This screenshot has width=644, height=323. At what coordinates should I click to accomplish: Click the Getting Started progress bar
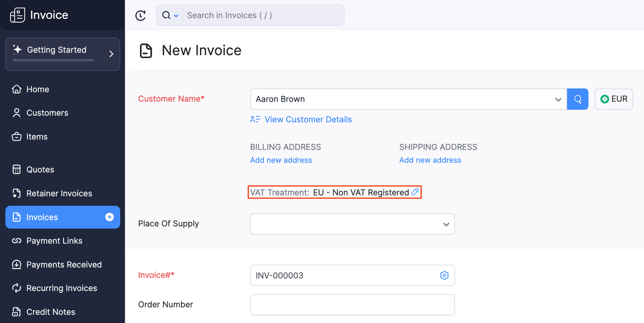point(53,61)
